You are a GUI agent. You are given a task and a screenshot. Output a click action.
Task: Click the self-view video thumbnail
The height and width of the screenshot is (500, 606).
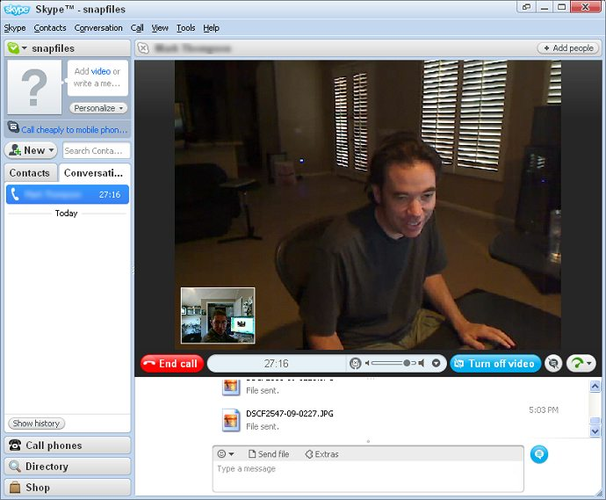click(218, 315)
